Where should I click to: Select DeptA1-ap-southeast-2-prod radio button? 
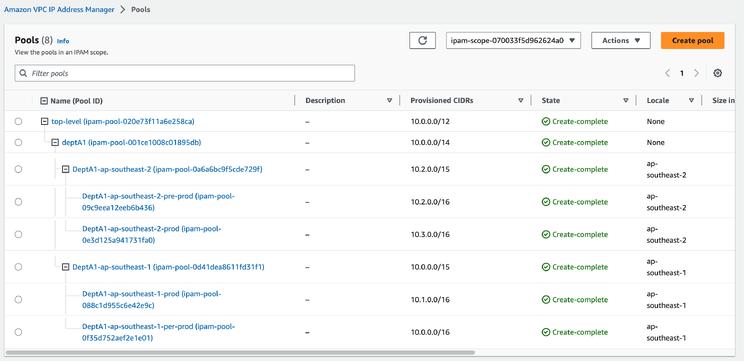(18, 234)
